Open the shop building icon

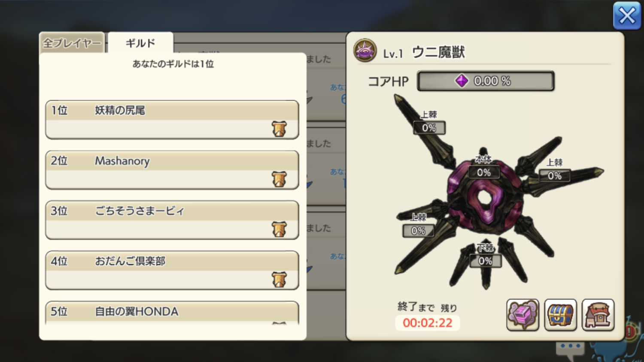tap(598, 315)
